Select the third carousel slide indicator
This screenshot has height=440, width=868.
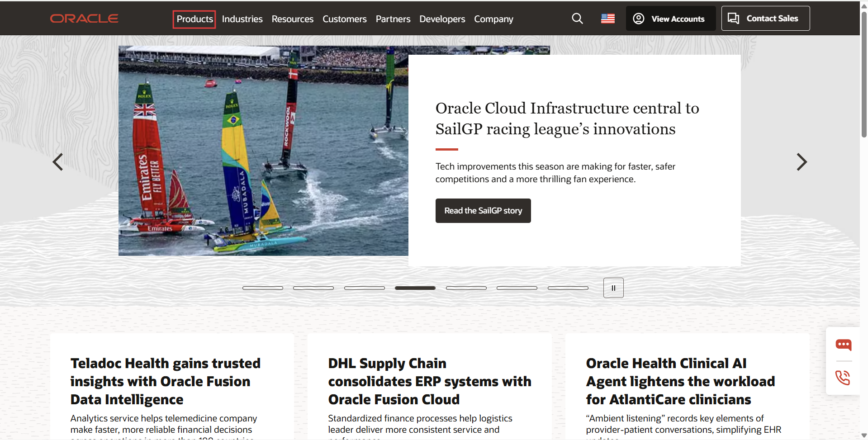(365, 288)
